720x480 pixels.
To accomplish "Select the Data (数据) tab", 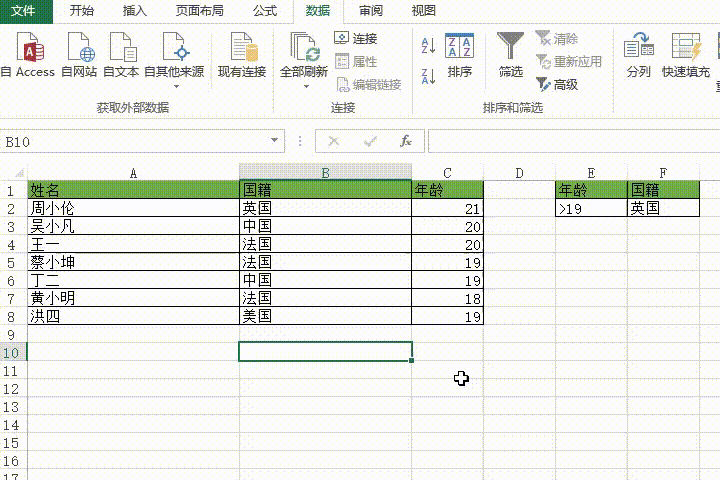I will click(x=318, y=11).
